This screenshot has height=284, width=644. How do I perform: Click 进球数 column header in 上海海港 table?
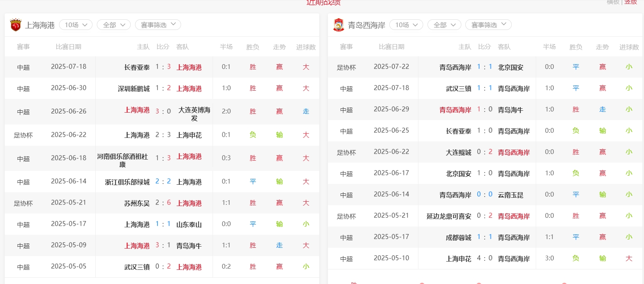coord(306,47)
